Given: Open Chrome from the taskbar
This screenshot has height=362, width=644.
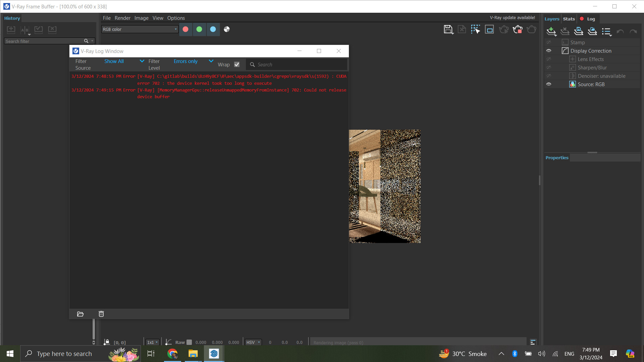Looking at the screenshot, I should click(x=172, y=354).
